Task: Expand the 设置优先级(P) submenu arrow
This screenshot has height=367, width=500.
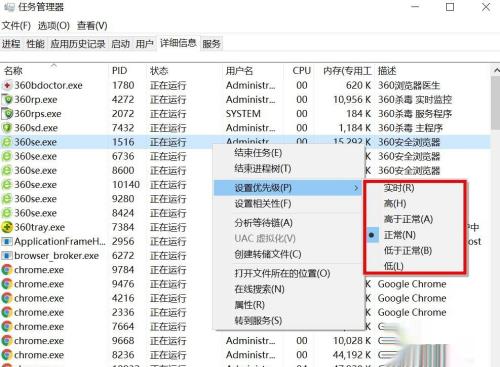Action: coord(356,188)
